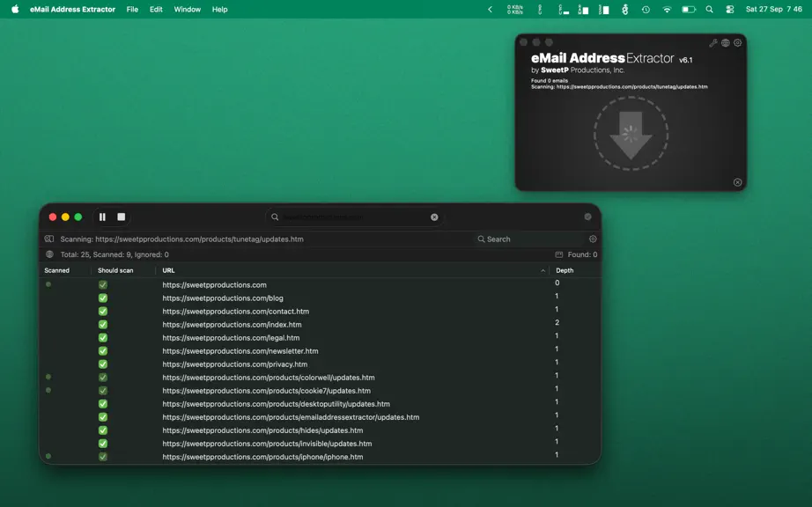Image resolution: width=812 pixels, height=507 pixels.
Task: Open gear settings in Extractor drop window
Action: pyautogui.click(x=737, y=43)
